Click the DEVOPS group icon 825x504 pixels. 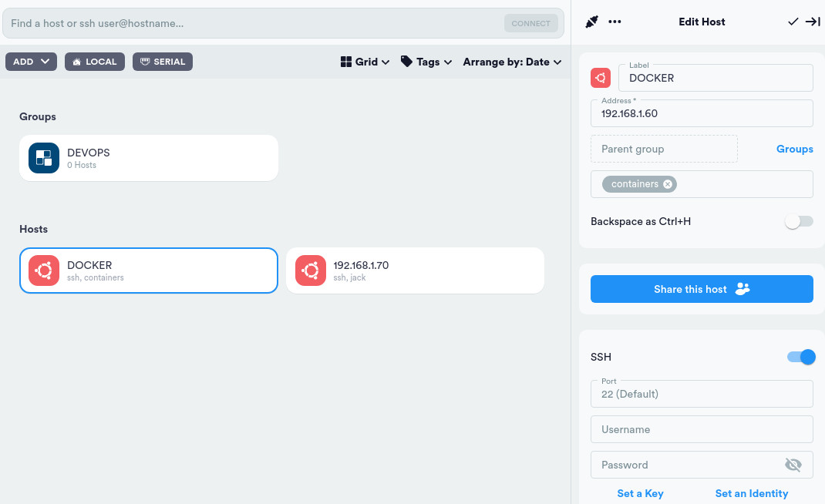[x=44, y=157]
